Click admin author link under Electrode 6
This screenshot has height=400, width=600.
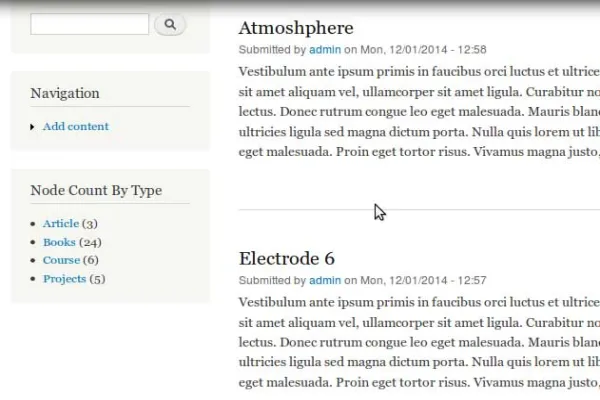click(325, 280)
